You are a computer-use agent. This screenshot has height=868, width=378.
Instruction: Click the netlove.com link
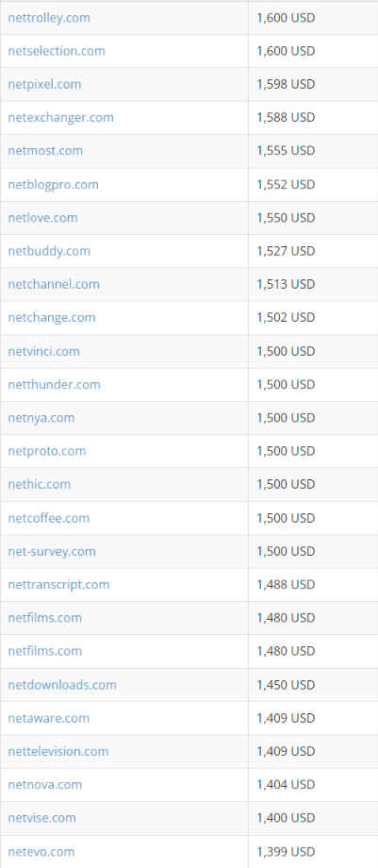tap(42, 218)
